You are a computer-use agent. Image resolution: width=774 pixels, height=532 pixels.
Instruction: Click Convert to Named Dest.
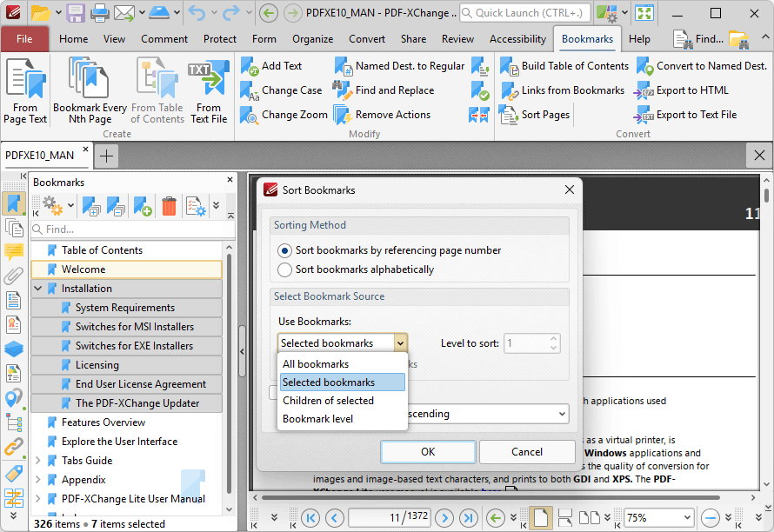(702, 66)
